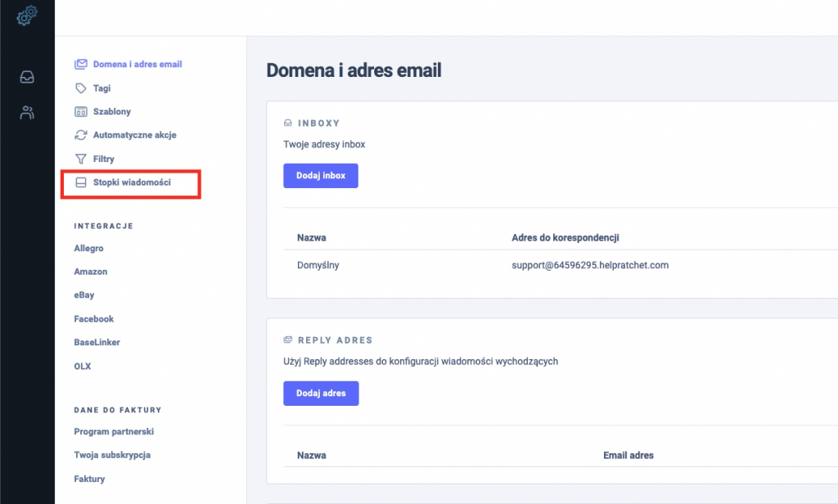
Task: Open the Allegro integration
Action: click(x=88, y=248)
